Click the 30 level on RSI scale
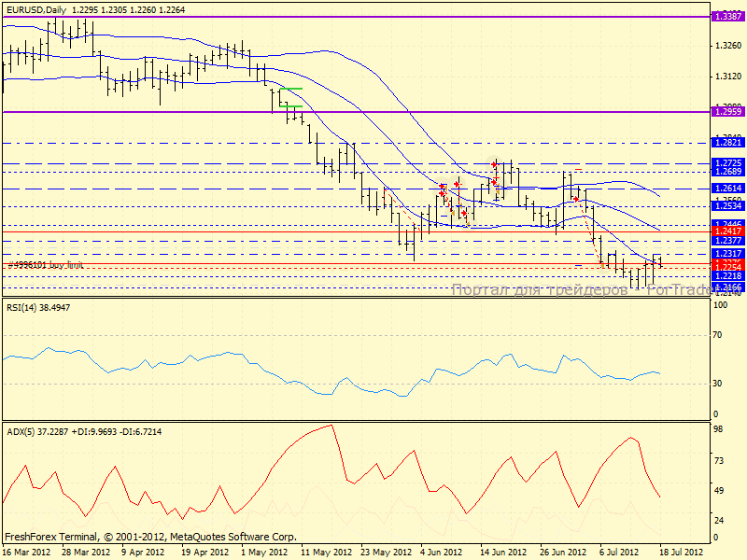Viewport: 747px width, 560px height. 717,384
